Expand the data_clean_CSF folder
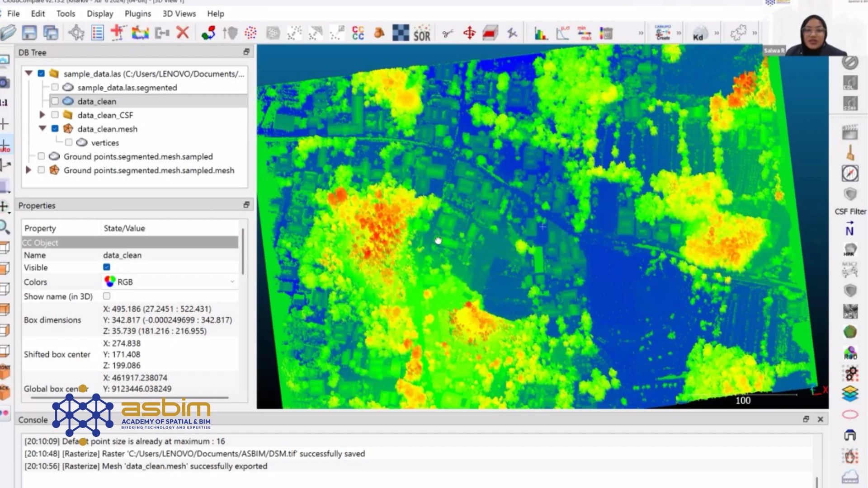The image size is (868, 488). pyautogui.click(x=42, y=115)
